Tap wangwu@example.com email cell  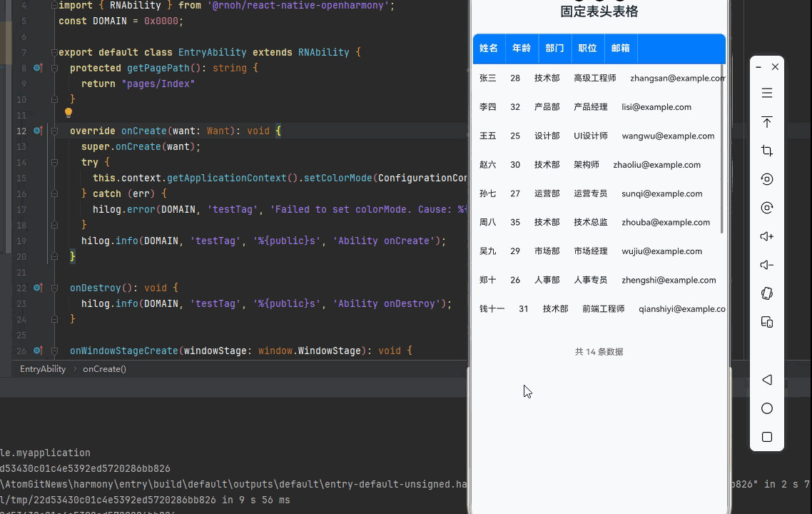pos(668,136)
